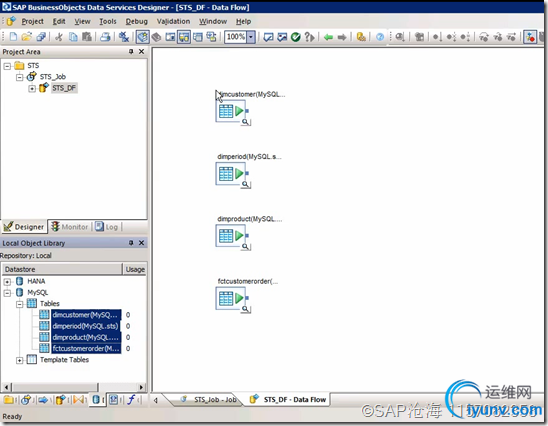Click the green Back arrow icon

coord(328,37)
